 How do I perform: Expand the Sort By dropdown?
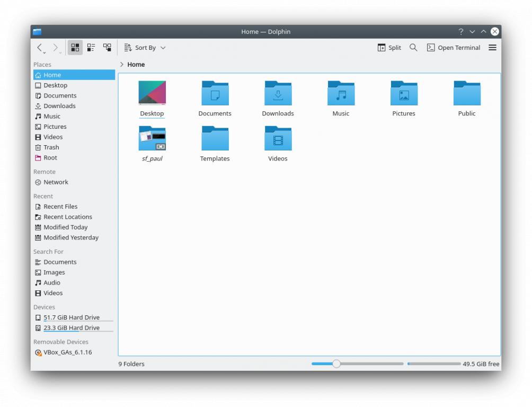[x=145, y=48]
